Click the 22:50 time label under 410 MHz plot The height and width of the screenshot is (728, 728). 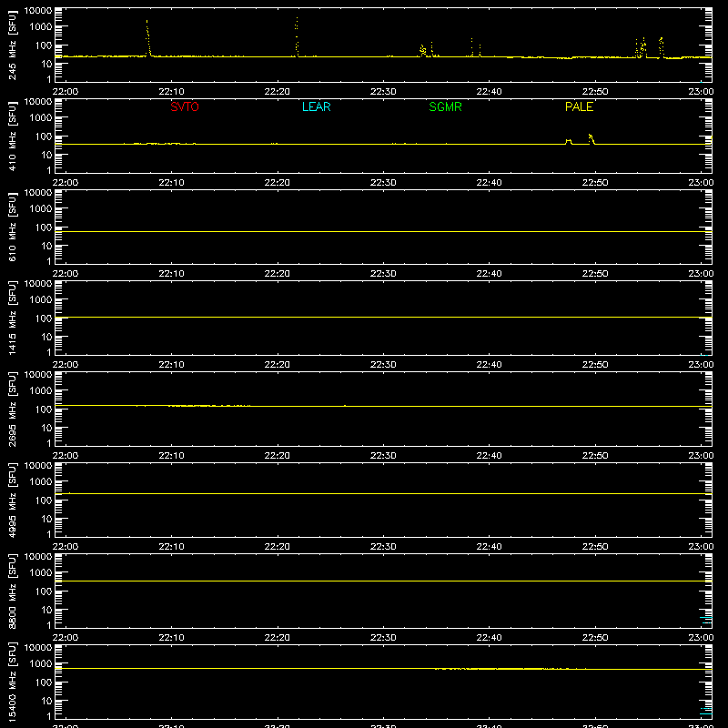[x=595, y=183]
